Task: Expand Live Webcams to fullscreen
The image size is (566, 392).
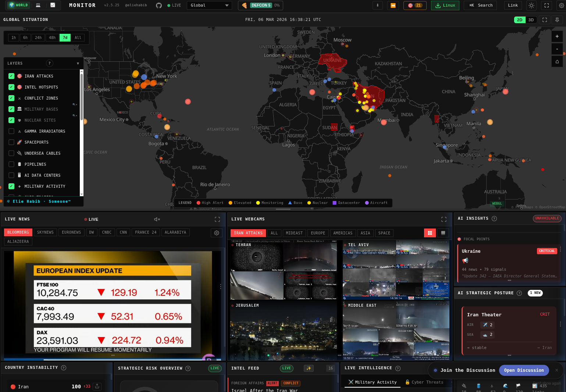Action: 444,219
